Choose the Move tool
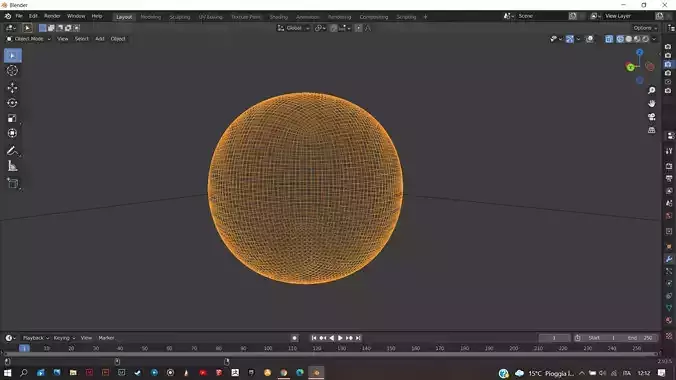The height and width of the screenshot is (380, 676). pyautogui.click(x=13, y=88)
